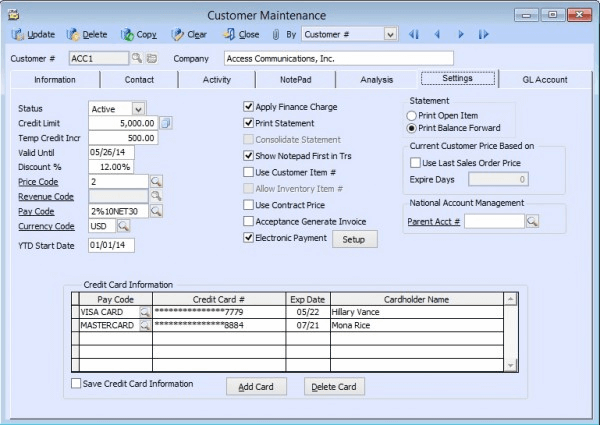Click the Temp Credit Incr field

pos(123,138)
